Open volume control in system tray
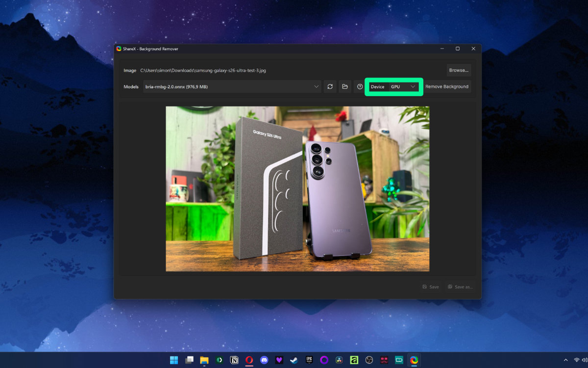The height and width of the screenshot is (368, 588). pyautogui.click(x=585, y=360)
